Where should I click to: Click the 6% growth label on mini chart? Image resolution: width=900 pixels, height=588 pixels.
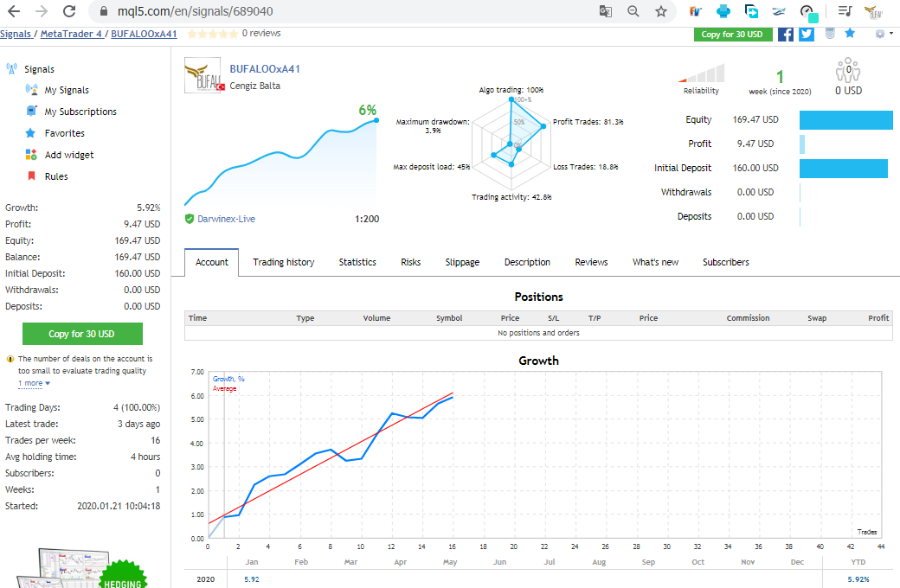tap(367, 110)
